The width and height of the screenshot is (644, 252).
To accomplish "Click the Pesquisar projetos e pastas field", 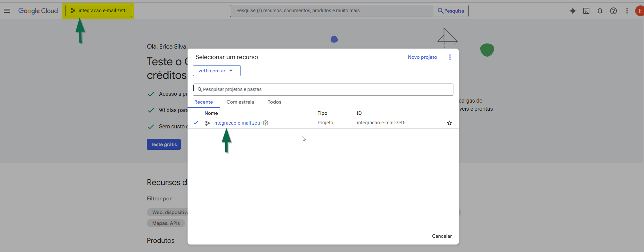I will coord(323,90).
